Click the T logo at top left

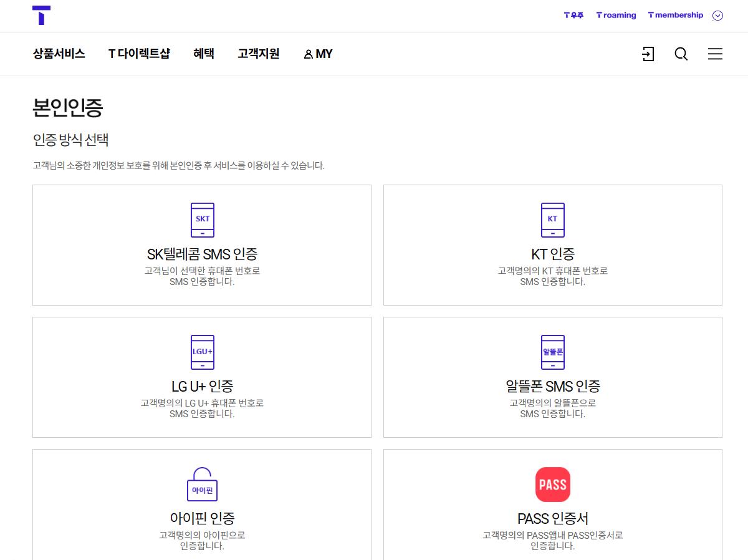42,16
